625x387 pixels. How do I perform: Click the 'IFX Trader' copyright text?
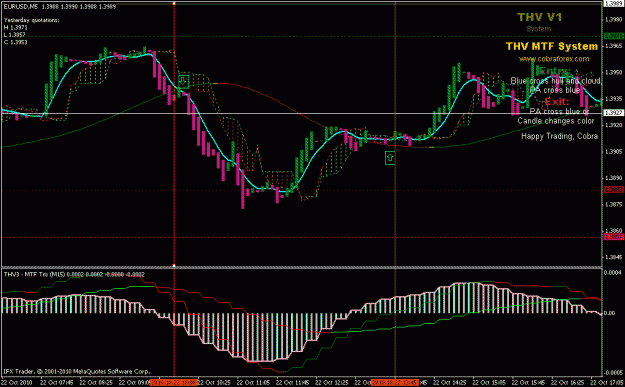77,371
